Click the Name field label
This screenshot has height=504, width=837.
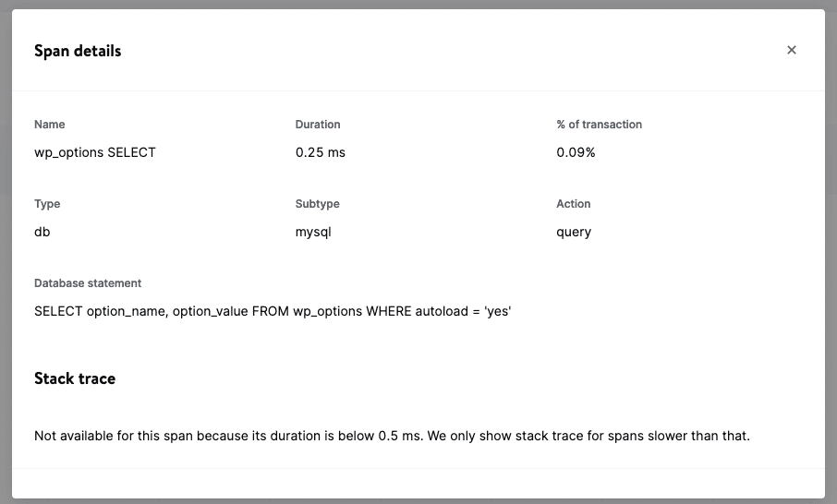[50, 125]
